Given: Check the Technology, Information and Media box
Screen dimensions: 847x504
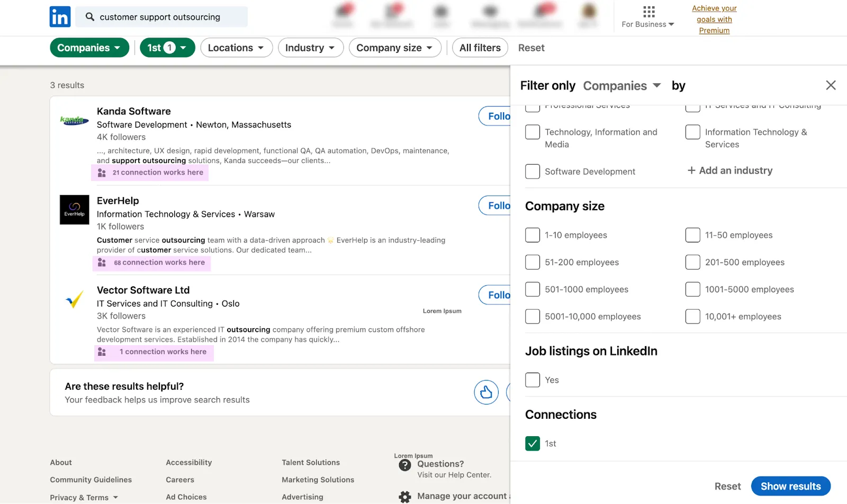Looking at the screenshot, I should tap(533, 132).
